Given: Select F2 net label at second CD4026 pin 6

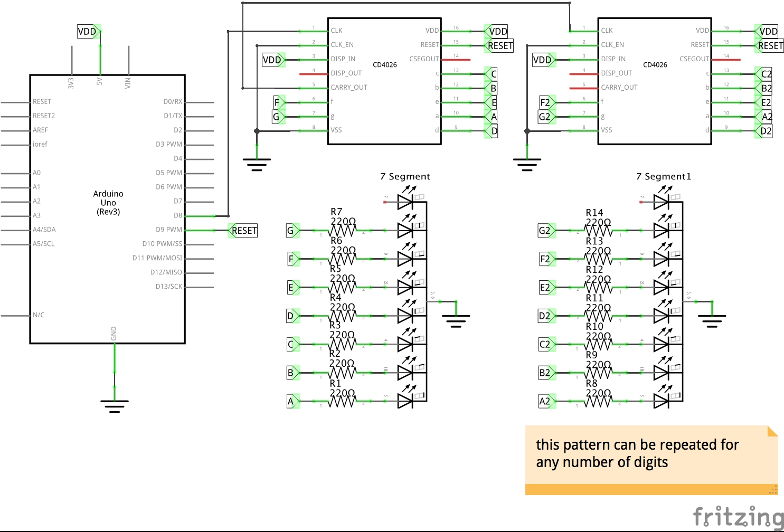Looking at the screenshot, I should [x=547, y=102].
